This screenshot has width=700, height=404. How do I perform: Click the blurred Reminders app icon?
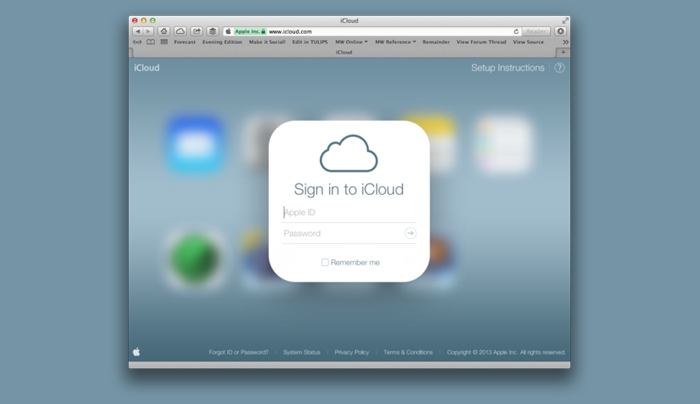coord(503,144)
